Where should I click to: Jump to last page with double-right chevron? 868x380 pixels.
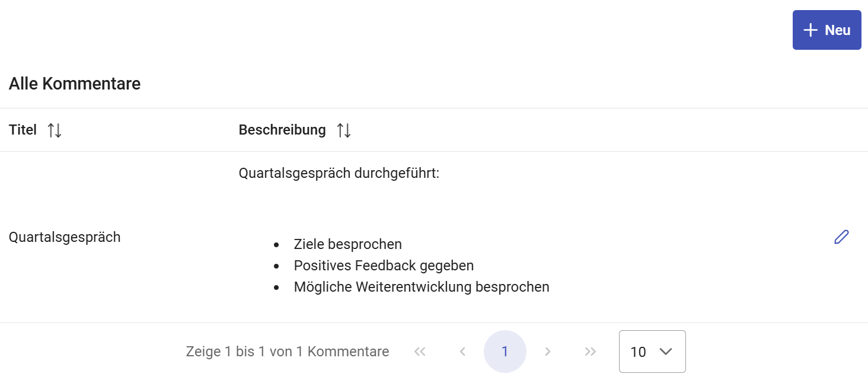(590, 352)
